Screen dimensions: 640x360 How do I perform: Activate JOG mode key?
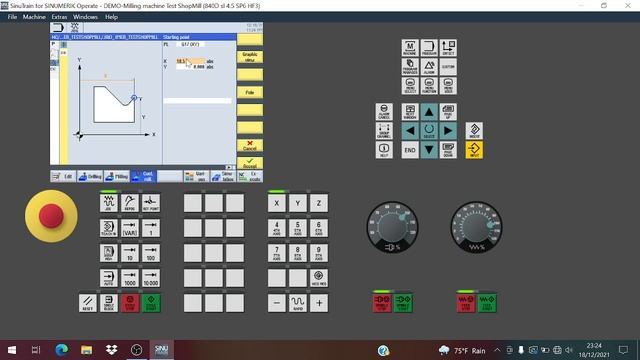(x=109, y=203)
